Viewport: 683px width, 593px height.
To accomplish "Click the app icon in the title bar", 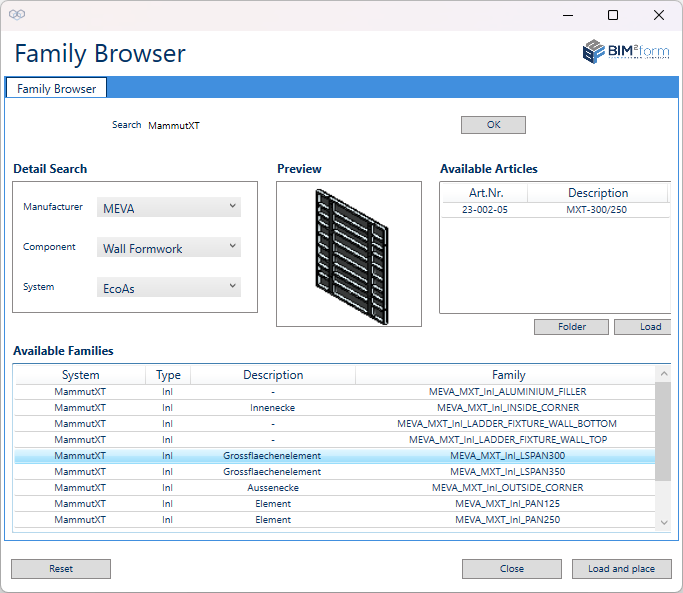I will [17, 14].
